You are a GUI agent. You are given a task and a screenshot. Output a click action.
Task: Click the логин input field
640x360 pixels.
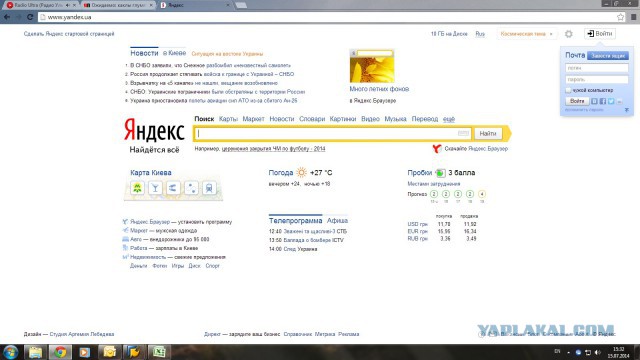tap(597, 68)
